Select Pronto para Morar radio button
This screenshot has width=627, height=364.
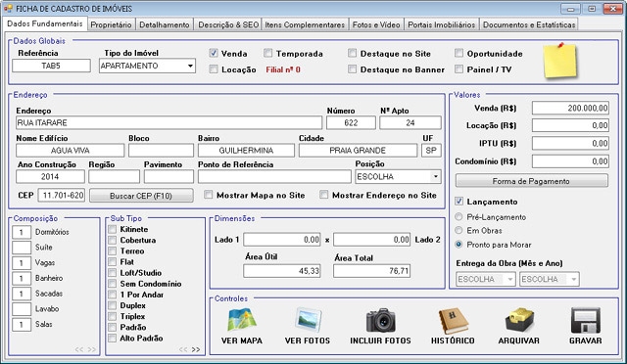[x=458, y=244]
